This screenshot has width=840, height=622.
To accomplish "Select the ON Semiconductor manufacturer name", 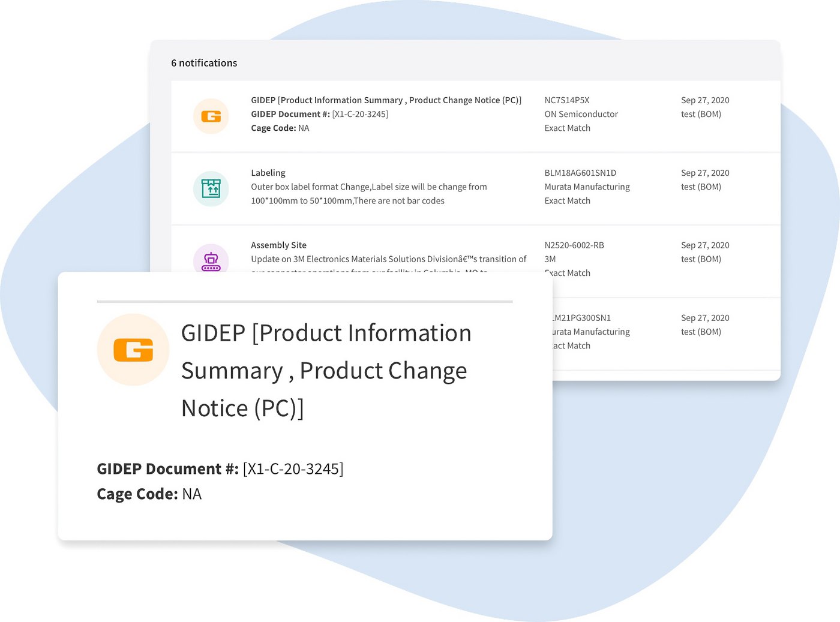I will pos(581,114).
